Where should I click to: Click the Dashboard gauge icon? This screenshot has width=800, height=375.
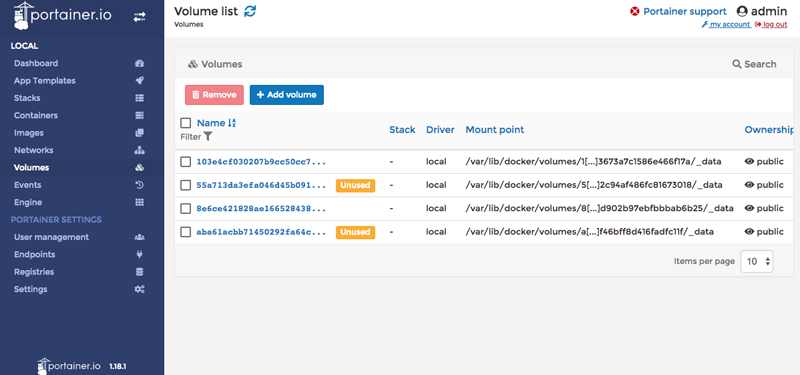(x=139, y=63)
